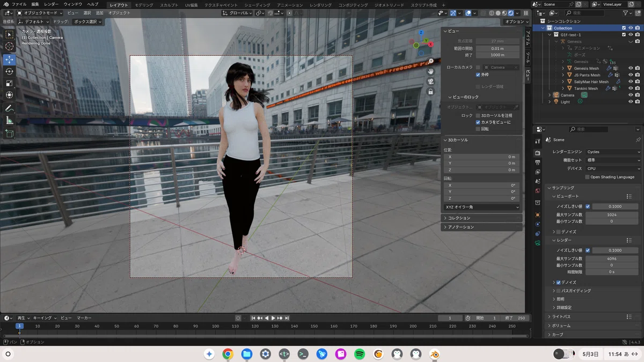Open the Tool properties tab icon
644x362 pixels.
[538, 141]
